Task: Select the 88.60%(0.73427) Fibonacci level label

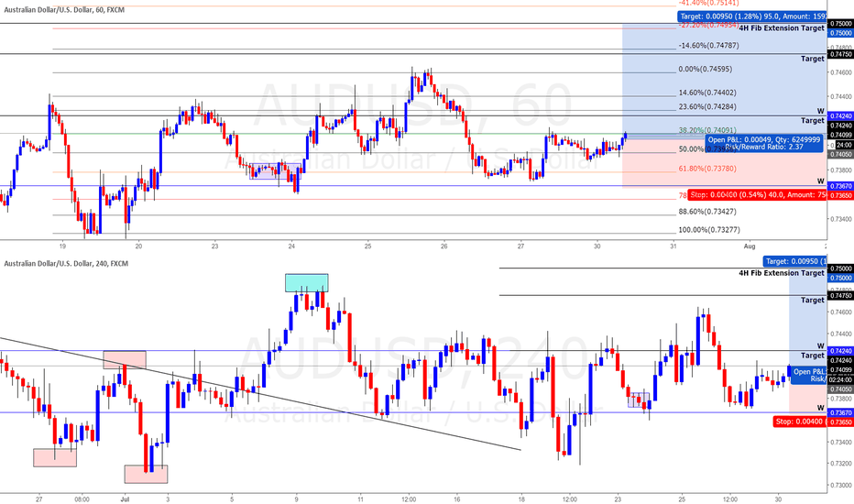Action: tap(707, 212)
